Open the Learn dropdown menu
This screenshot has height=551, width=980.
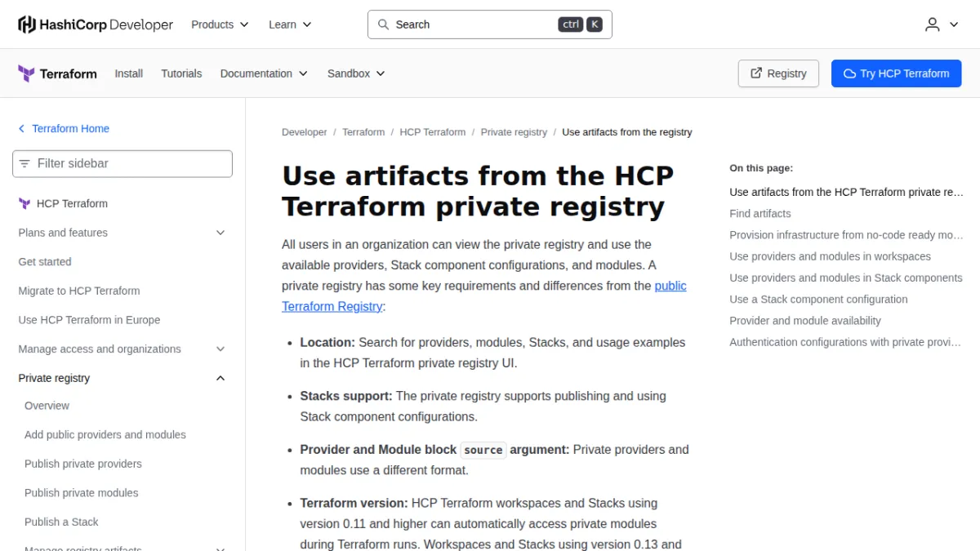290,24
